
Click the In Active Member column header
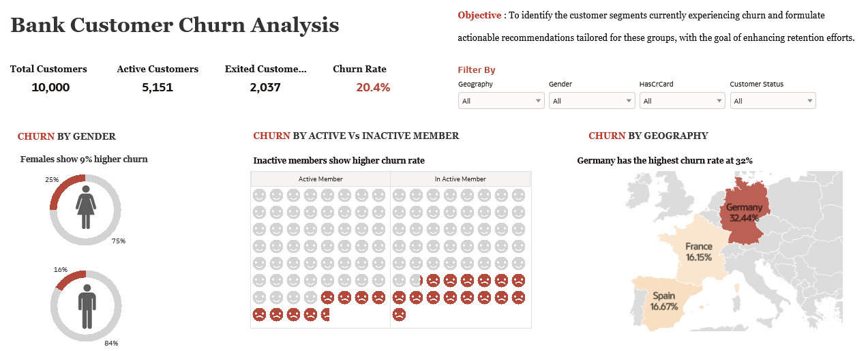[x=460, y=179]
